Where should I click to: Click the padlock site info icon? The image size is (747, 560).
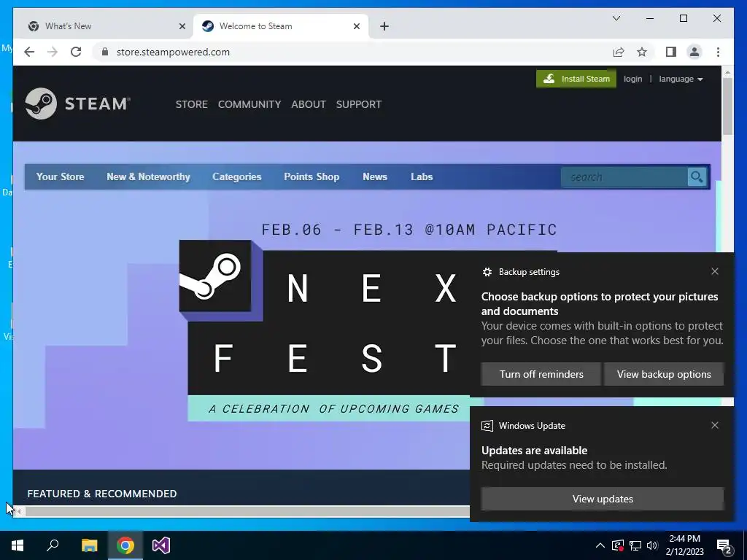pos(105,52)
